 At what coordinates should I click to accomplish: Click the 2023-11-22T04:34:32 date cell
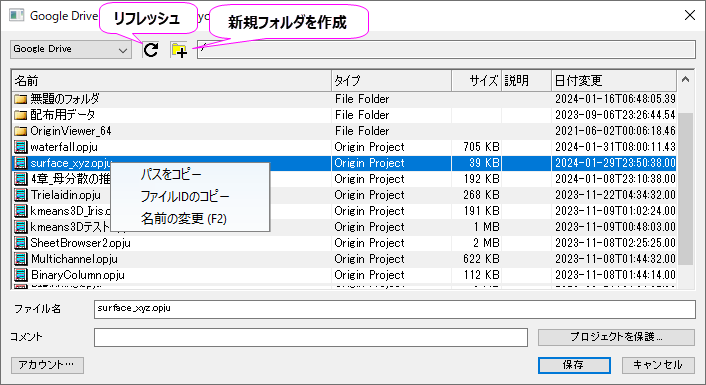(x=615, y=195)
